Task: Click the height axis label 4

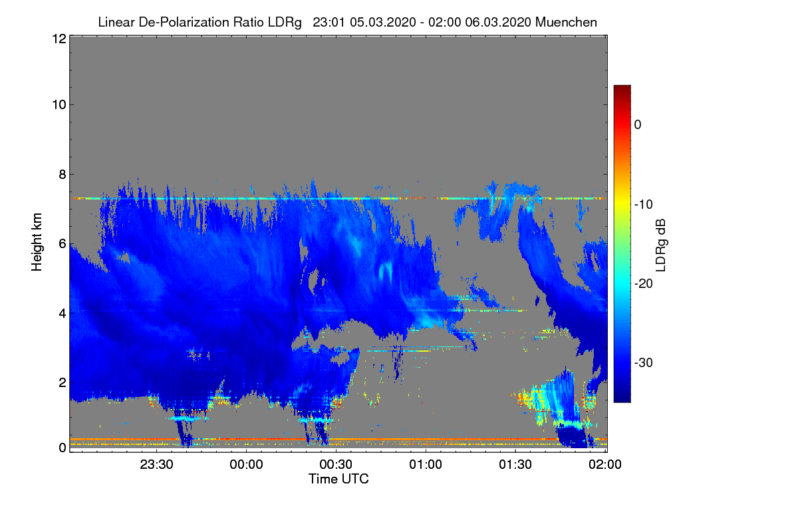Action: tap(62, 313)
